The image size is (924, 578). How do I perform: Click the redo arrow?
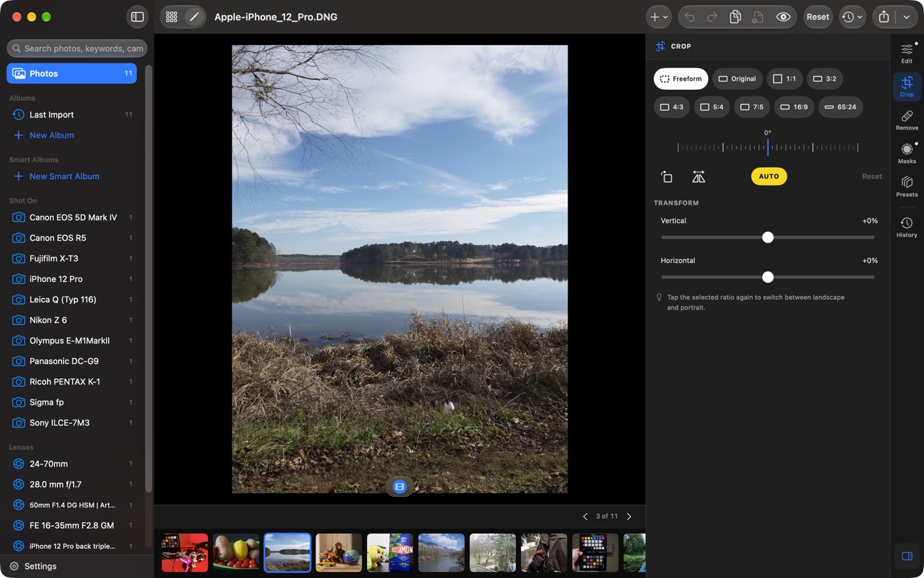point(712,17)
